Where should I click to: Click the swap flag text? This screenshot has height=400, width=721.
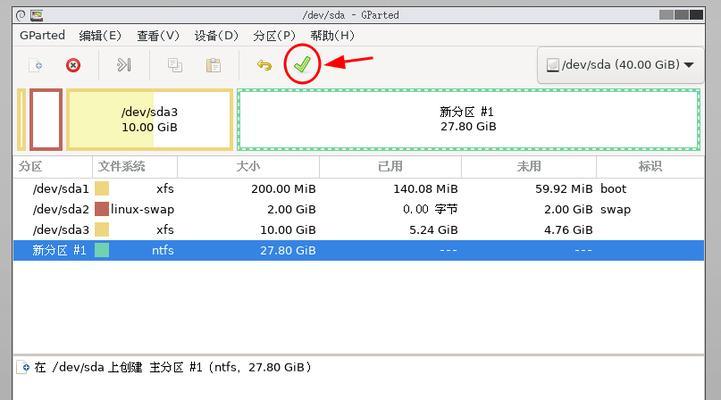click(615, 210)
